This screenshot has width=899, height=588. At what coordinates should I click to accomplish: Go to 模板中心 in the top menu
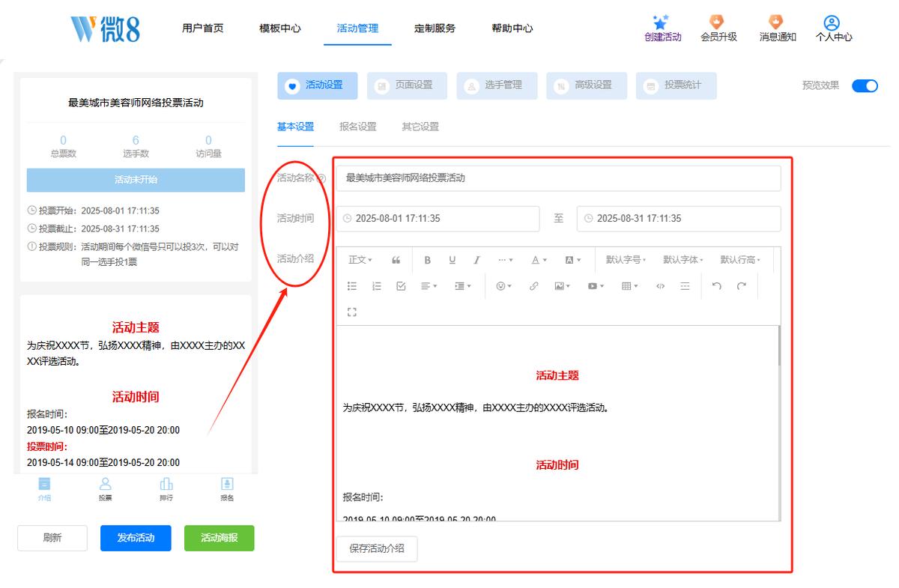pyautogui.click(x=280, y=28)
